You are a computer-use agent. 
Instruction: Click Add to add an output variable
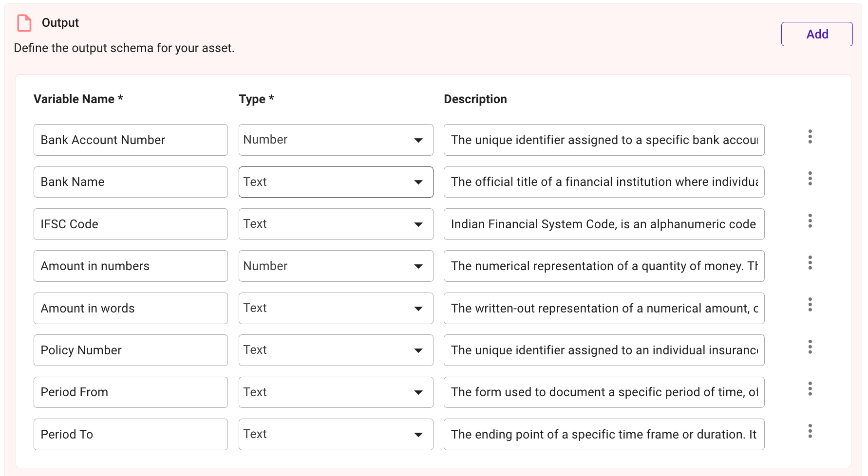817,34
